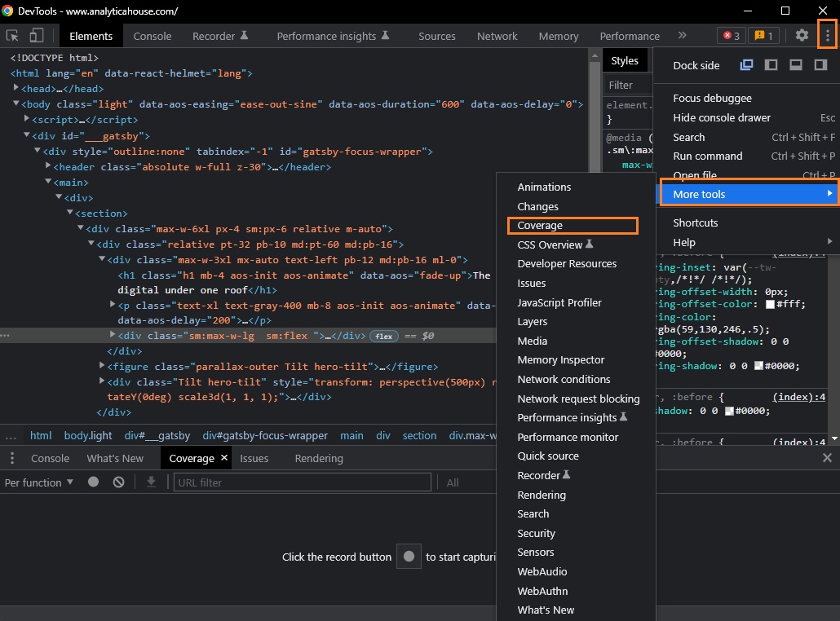Close the Coverage drawer tab

[x=224, y=458]
